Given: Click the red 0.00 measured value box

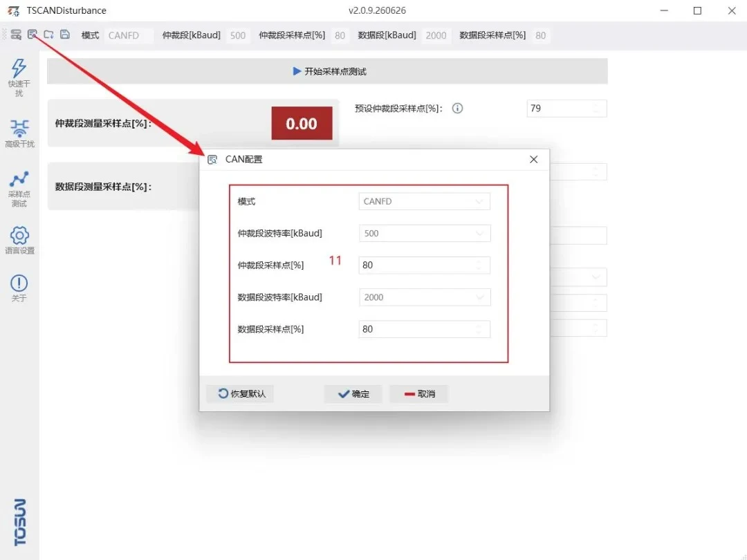Looking at the screenshot, I should point(302,123).
